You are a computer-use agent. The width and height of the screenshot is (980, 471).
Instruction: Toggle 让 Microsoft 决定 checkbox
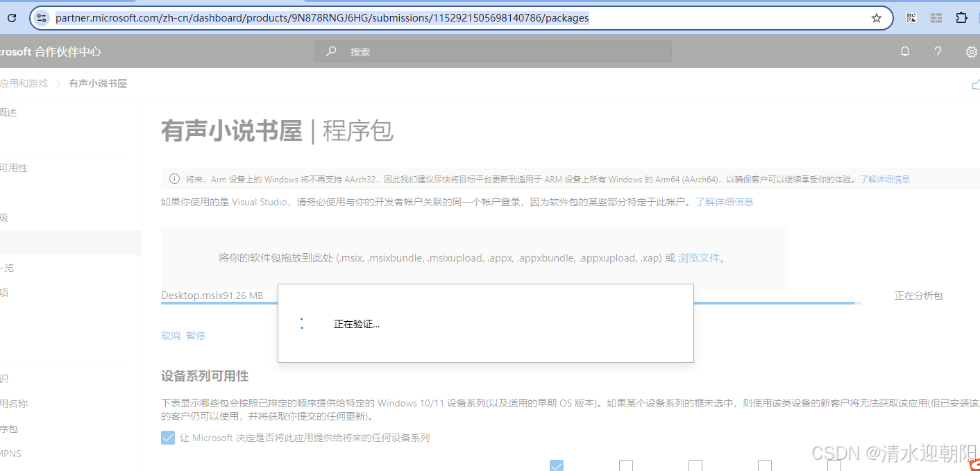click(168, 438)
